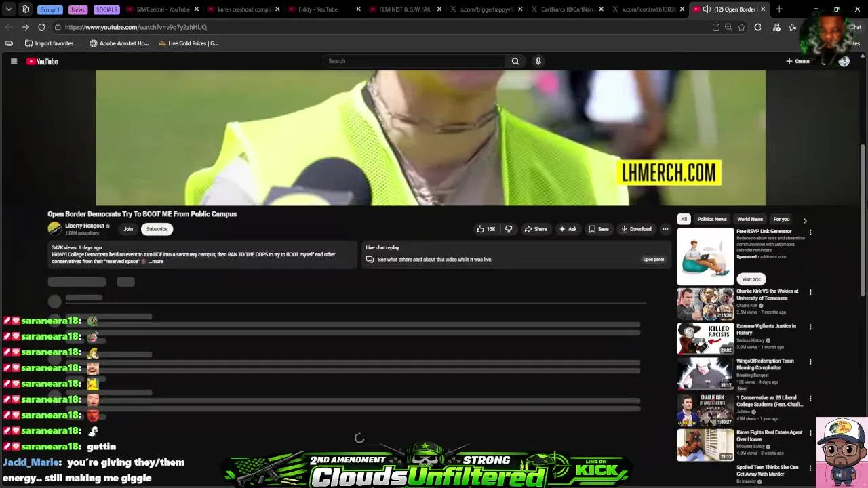Select the World News chip

tap(750, 219)
